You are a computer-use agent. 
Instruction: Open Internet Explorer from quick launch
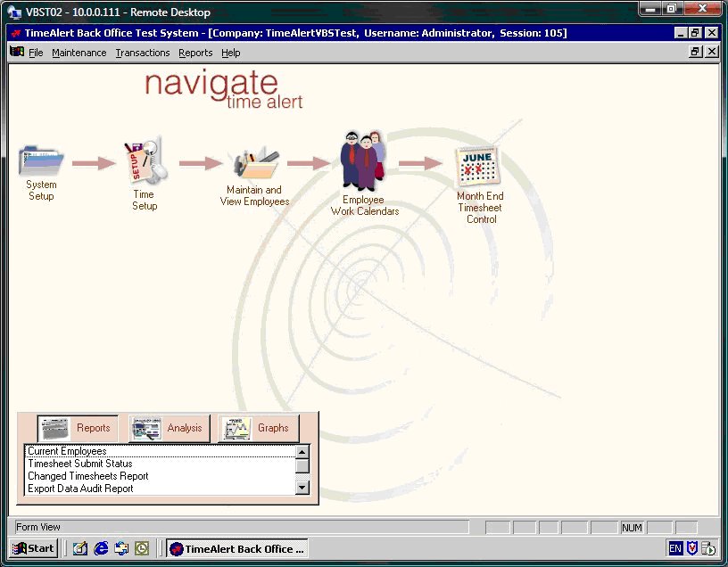tap(101, 548)
